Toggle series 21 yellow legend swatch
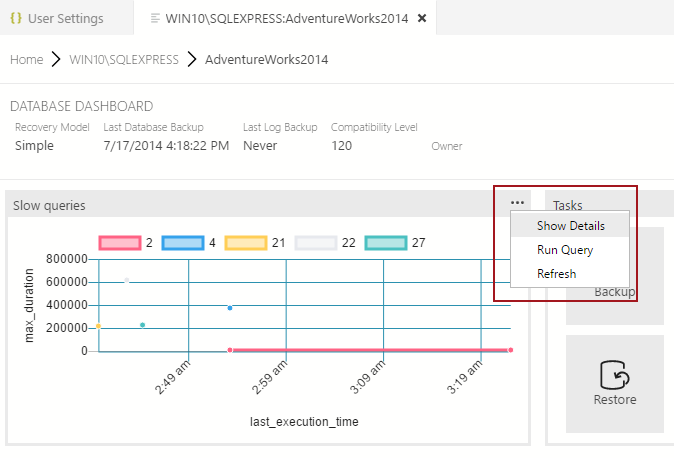 [246, 243]
